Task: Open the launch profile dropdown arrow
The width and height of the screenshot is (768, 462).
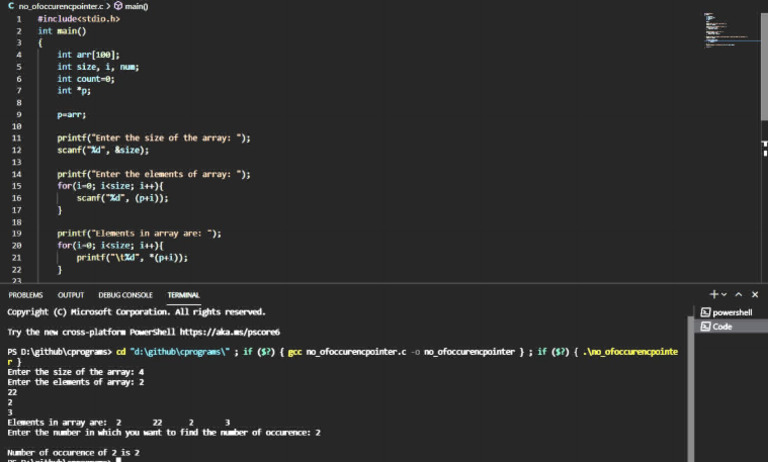Action: 724,294
